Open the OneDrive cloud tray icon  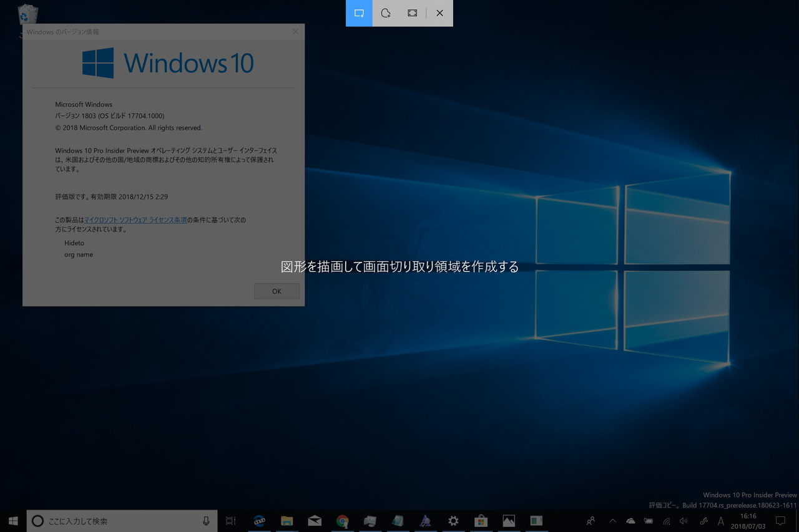[x=630, y=521]
